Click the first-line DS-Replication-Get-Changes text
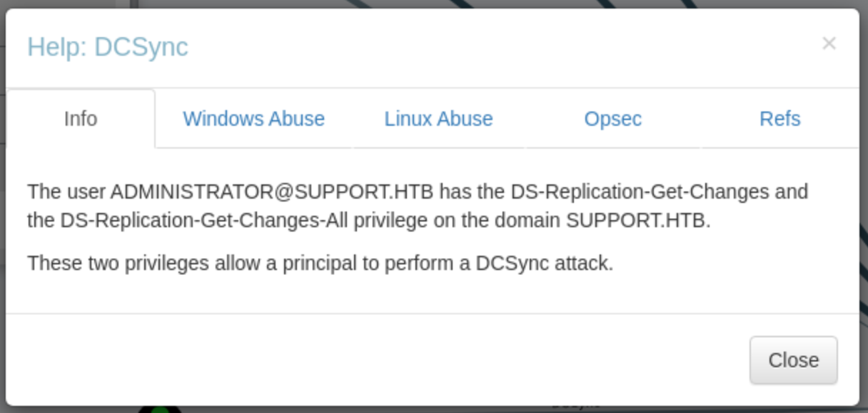 (640, 191)
